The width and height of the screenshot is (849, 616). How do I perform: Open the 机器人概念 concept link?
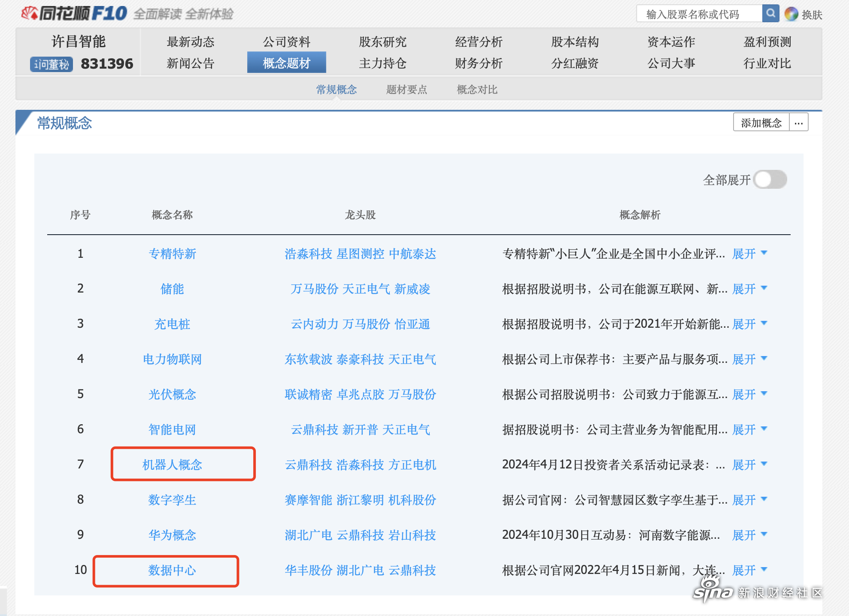click(x=173, y=465)
